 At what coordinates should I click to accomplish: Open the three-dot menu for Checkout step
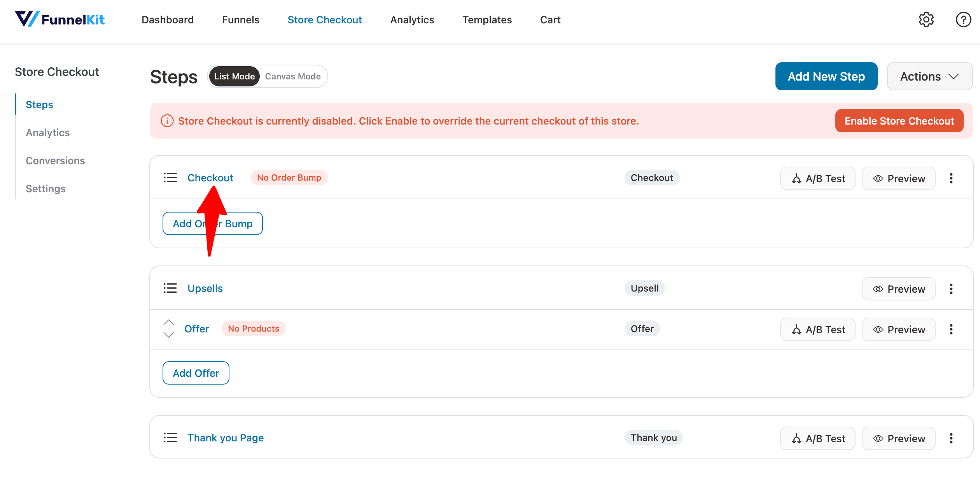click(x=951, y=178)
